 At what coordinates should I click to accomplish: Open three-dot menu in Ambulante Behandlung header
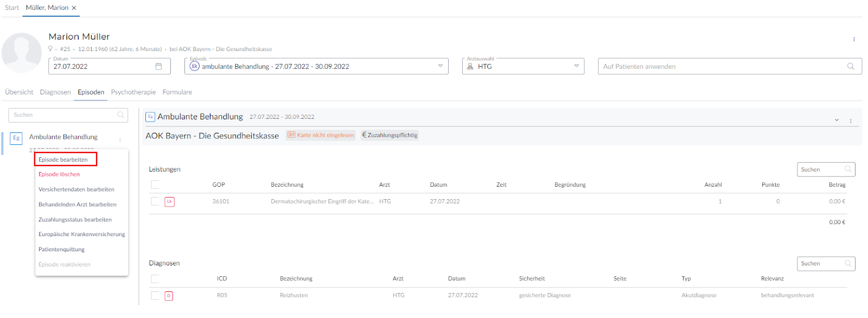tap(850, 120)
